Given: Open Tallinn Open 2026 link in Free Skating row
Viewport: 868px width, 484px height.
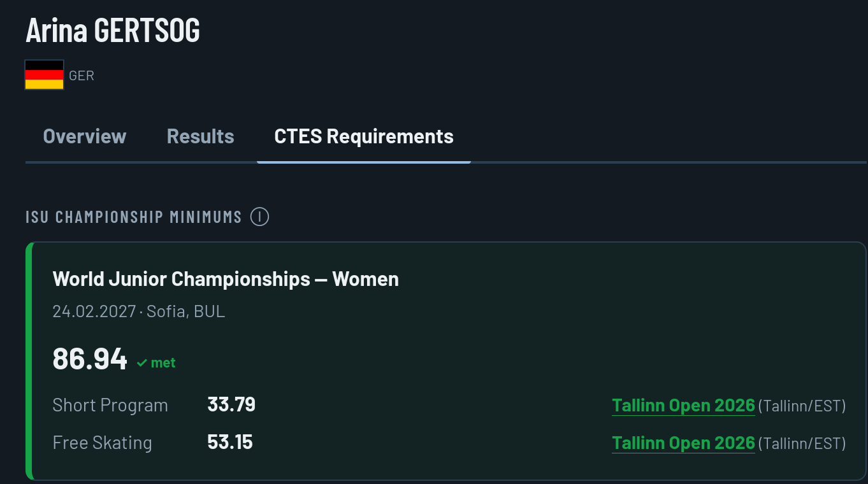Looking at the screenshot, I should (683, 443).
